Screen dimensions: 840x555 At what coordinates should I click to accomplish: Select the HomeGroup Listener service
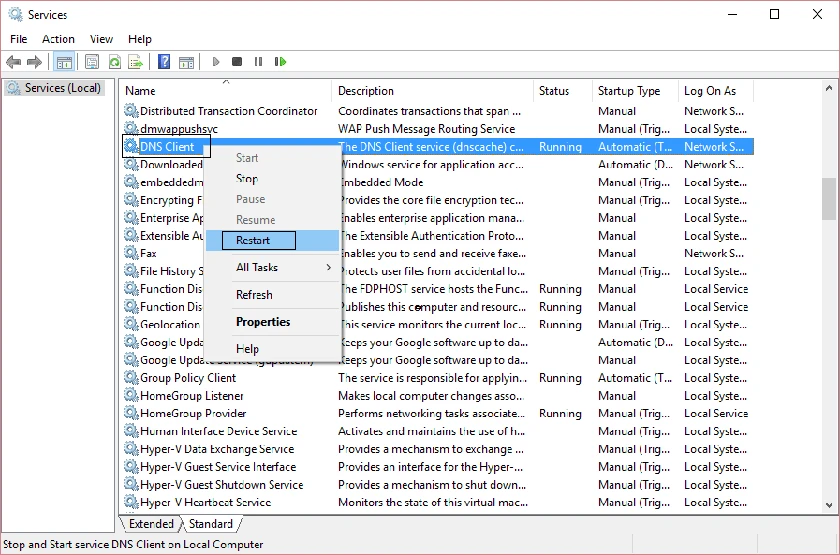(x=438, y=395)
